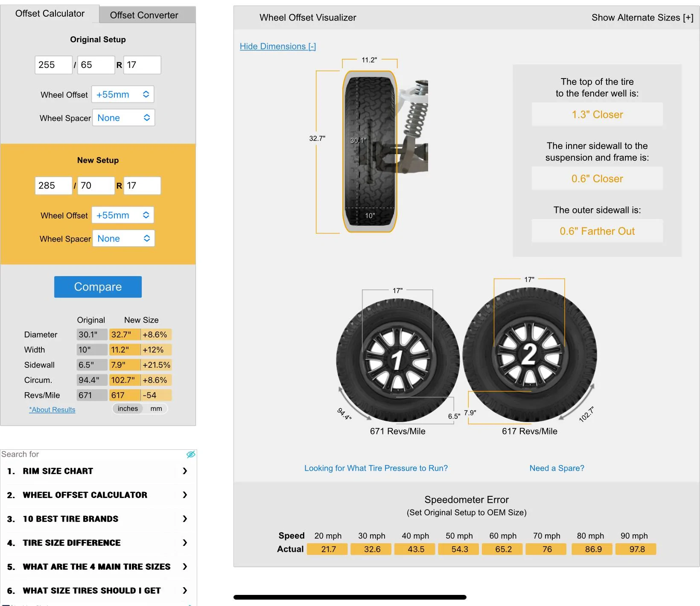Edit new setup tire width field 285
The width and height of the screenshot is (700, 606).
click(x=53, y=186)
